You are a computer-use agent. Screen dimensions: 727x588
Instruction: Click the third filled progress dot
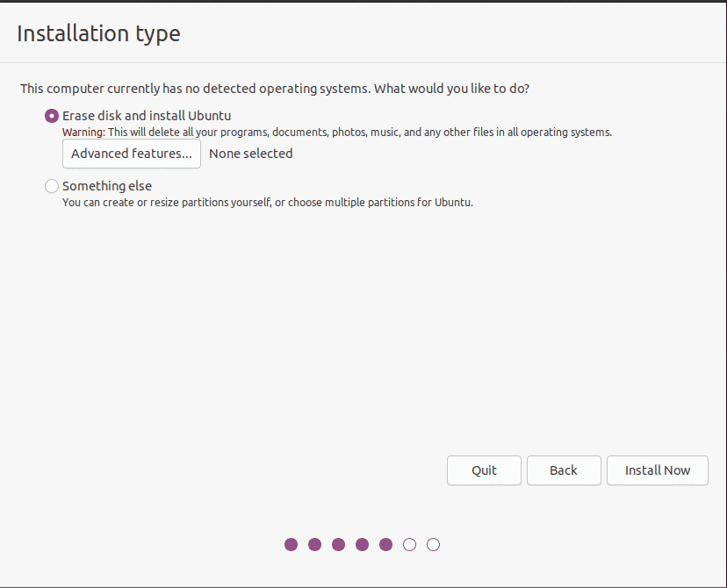(338, 544)
